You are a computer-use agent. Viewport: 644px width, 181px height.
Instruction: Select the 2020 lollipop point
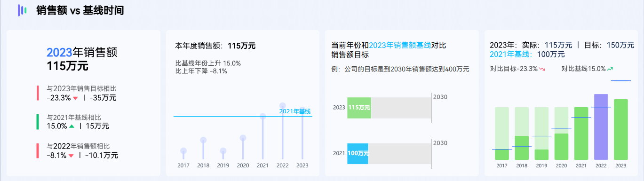click(x=243, y=138)
